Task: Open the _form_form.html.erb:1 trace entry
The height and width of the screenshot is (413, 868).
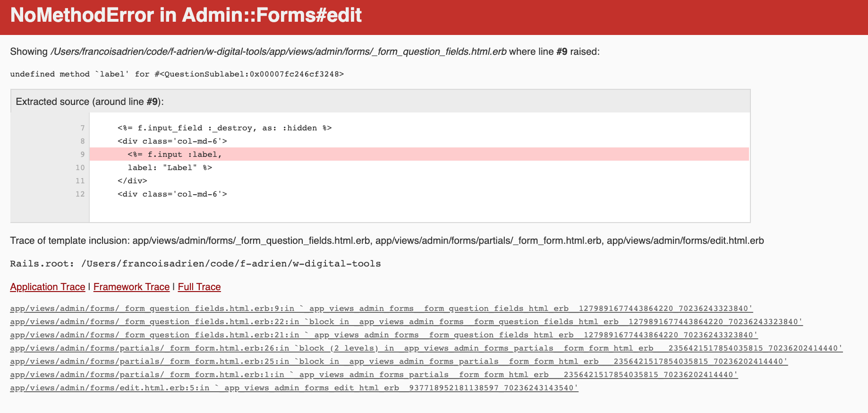Action: point(331,375)
